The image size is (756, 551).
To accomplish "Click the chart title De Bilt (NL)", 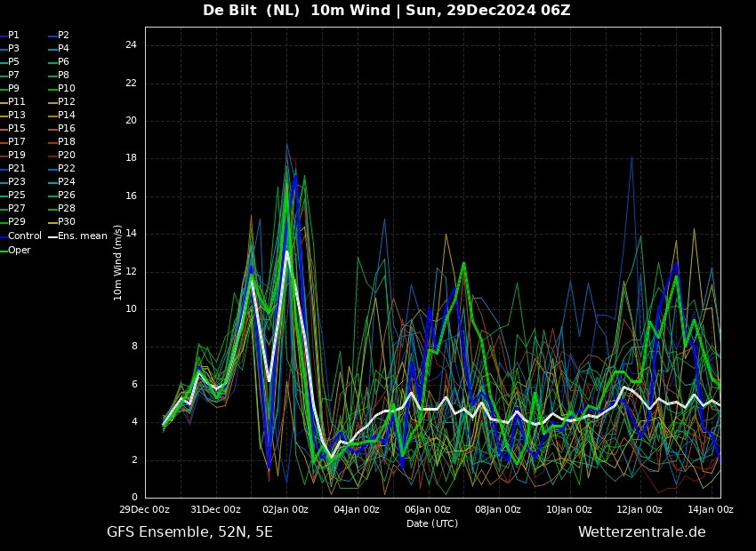I will tap(251, 10).
